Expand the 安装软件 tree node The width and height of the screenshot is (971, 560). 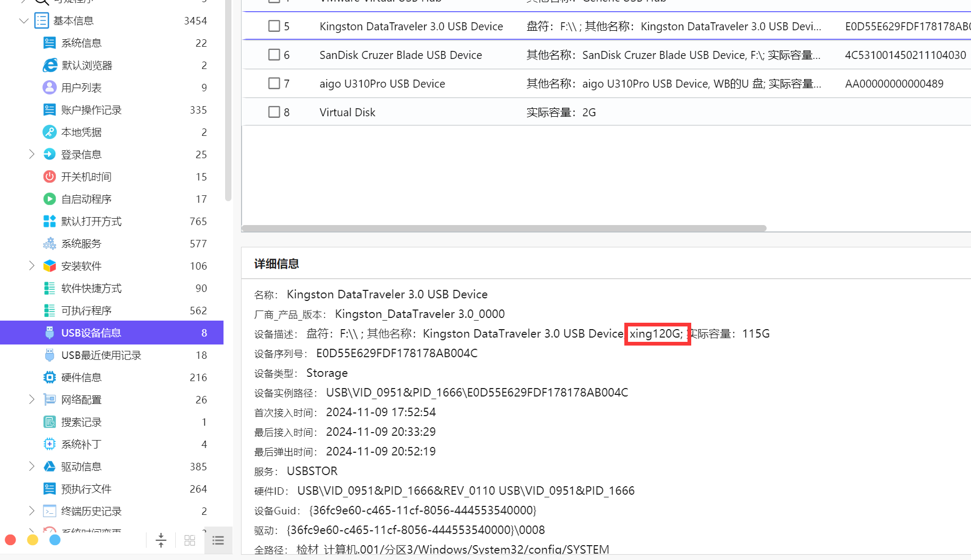31,266
